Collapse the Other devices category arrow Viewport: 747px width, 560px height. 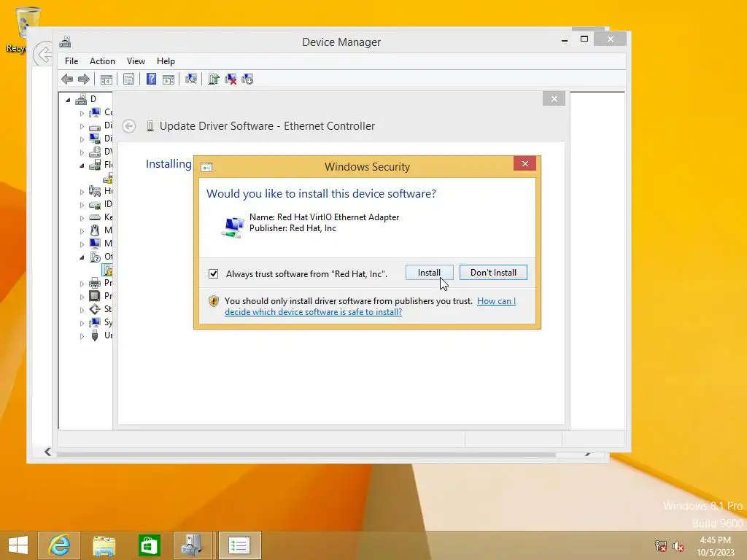pos(82,257)
